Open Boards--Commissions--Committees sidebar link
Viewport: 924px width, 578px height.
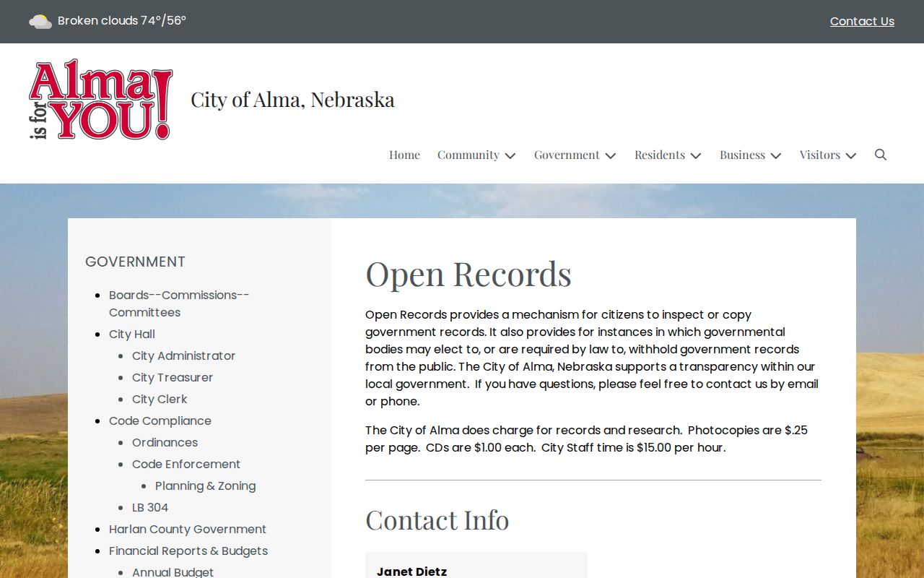click(x=179, y=303)
